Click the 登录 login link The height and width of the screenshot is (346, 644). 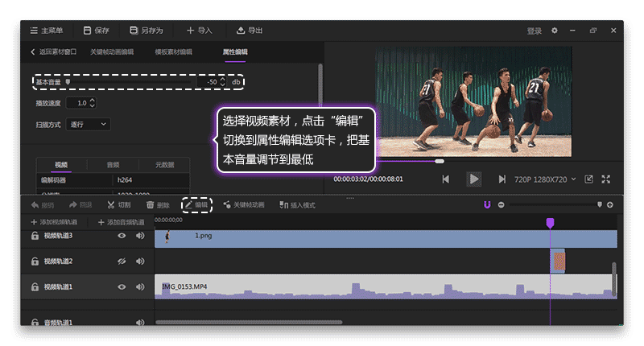point(534,31)
